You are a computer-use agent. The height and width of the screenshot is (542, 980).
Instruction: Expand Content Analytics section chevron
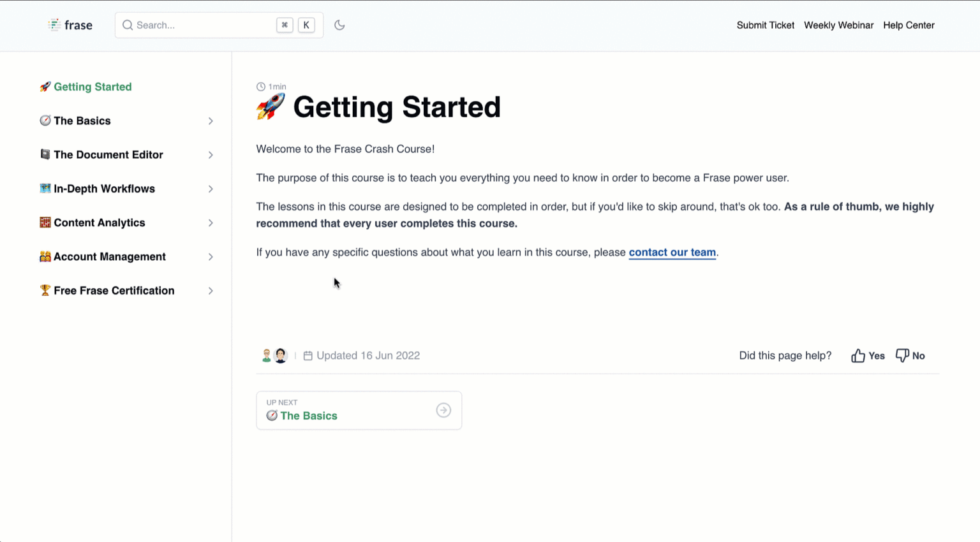click(x=211, y=223)
